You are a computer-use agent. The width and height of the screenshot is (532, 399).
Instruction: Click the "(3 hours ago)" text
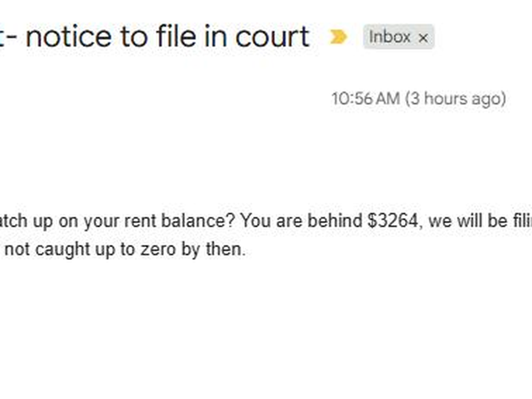455,98
